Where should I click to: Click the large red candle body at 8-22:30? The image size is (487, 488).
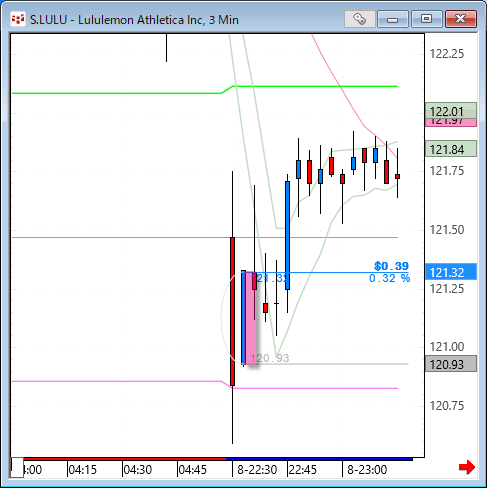point(232,311)
